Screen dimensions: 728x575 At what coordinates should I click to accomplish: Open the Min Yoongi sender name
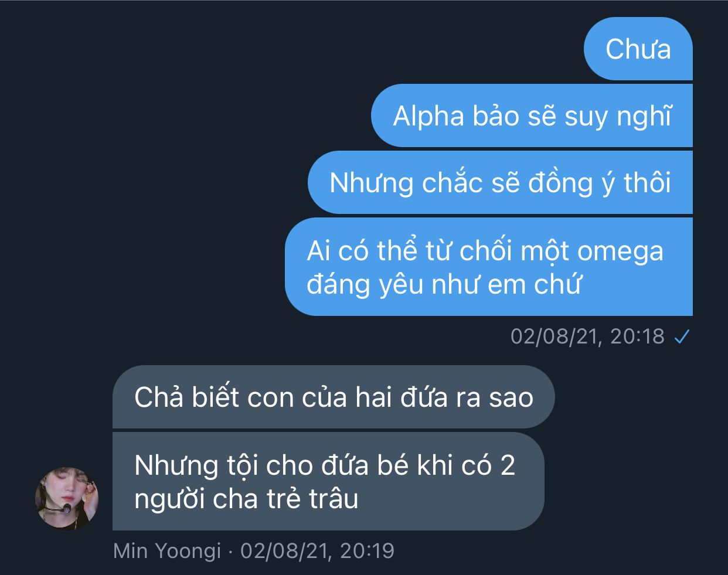pos(167,551)
